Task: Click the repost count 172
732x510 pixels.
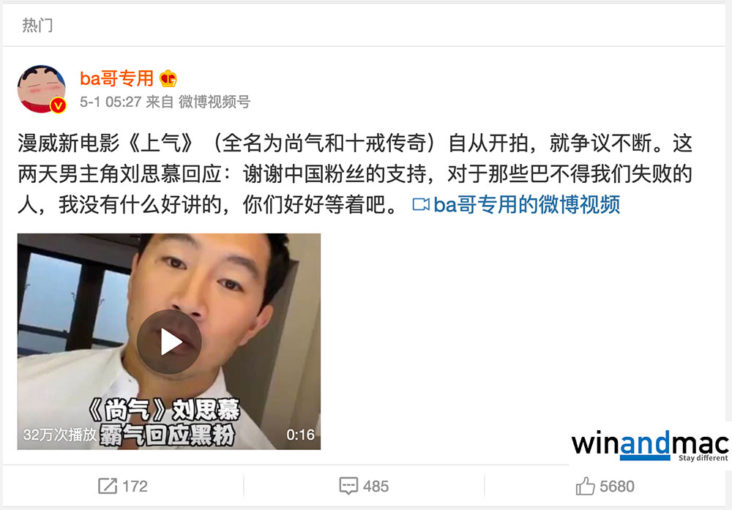Action: [135, 486]
